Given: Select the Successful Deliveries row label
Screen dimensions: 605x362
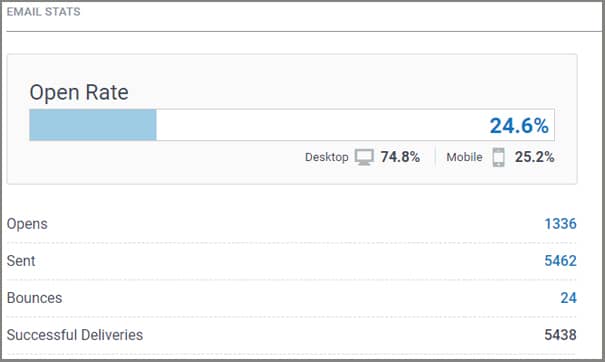Looking at the screenshot, I should pos(75,335).
